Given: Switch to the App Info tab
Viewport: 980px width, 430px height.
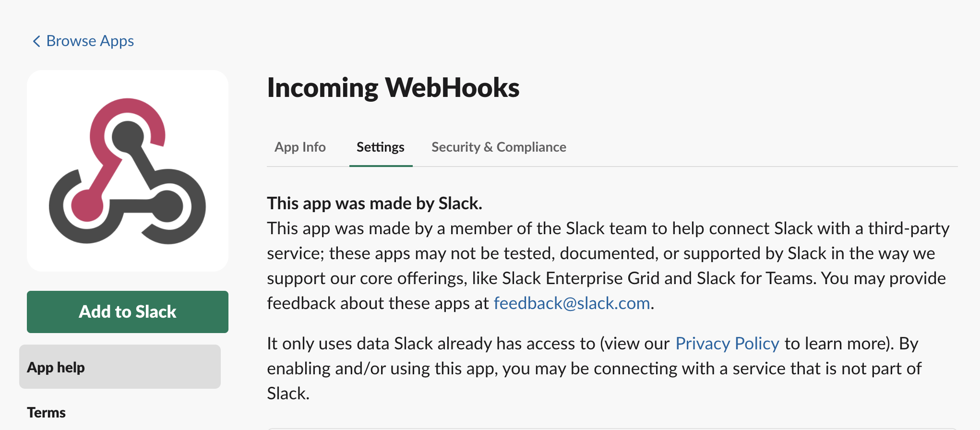Looking at the screenshot, I should click(300, 147).
